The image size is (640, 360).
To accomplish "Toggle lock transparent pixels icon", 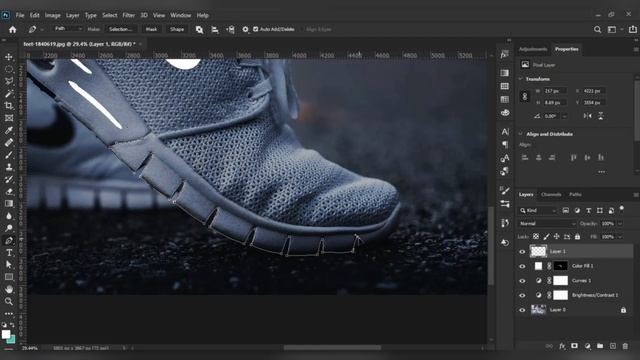I will click(536, 237).
